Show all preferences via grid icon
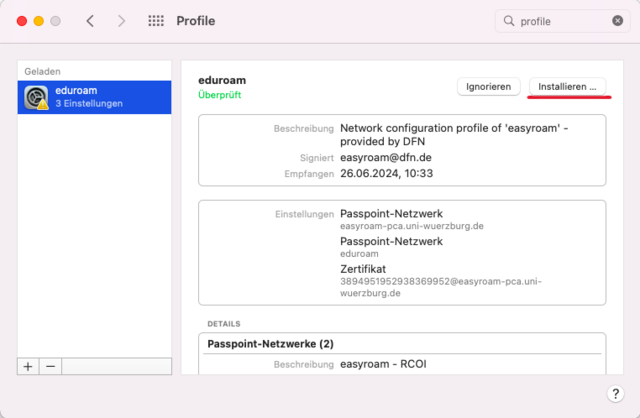Screen dimensions: 640x418 [156, 20]
